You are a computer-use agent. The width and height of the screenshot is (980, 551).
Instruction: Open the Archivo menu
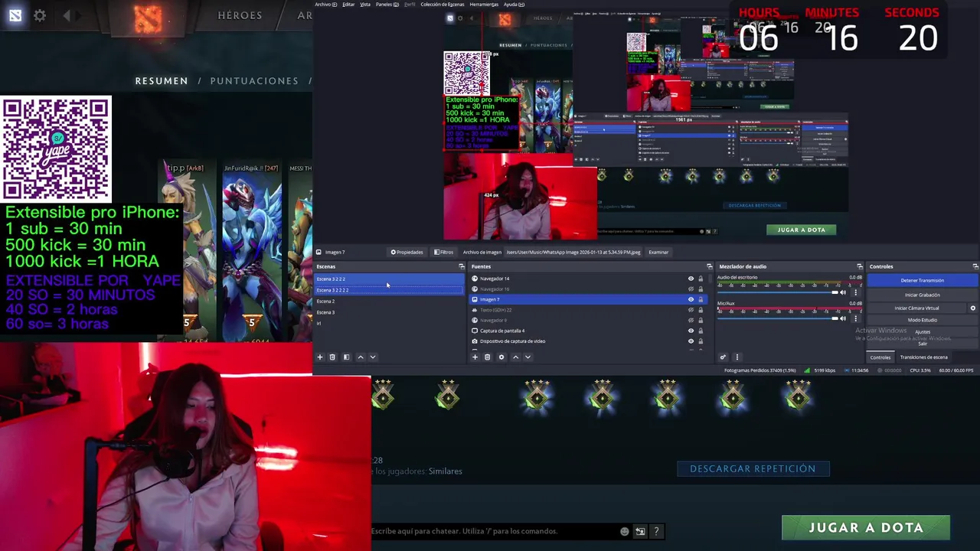pos(325,4)
